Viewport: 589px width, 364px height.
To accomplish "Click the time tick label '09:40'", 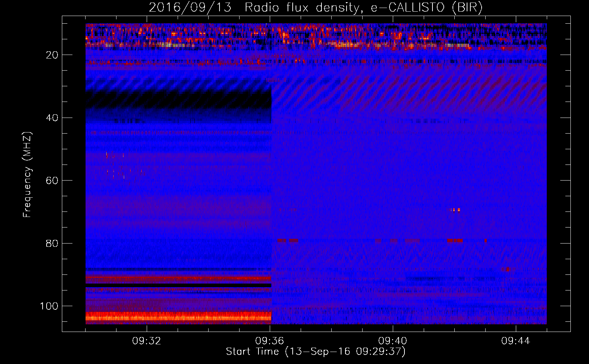I will pos(393,341).
